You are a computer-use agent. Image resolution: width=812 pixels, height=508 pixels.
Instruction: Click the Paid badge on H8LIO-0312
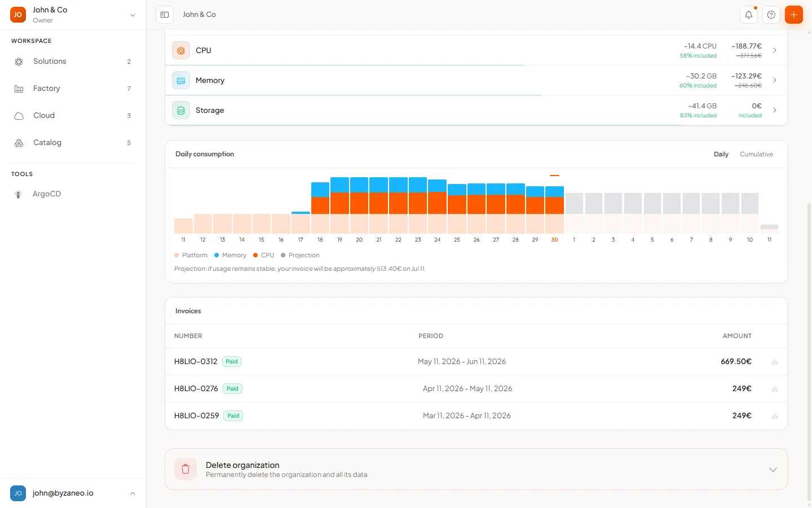232,361
